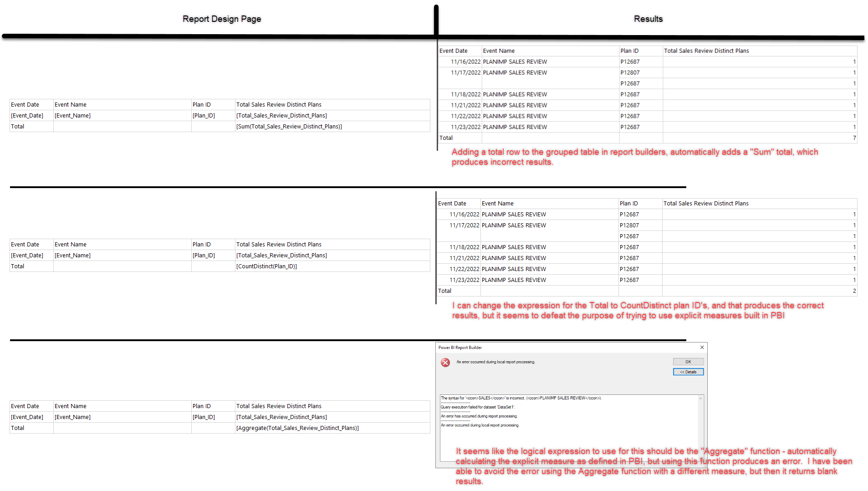Image resolution: width=868 pixels, height=491 pixels.
Task: Select the [Event_Name] placeholder in the second design table
Action: coord(72,255)
